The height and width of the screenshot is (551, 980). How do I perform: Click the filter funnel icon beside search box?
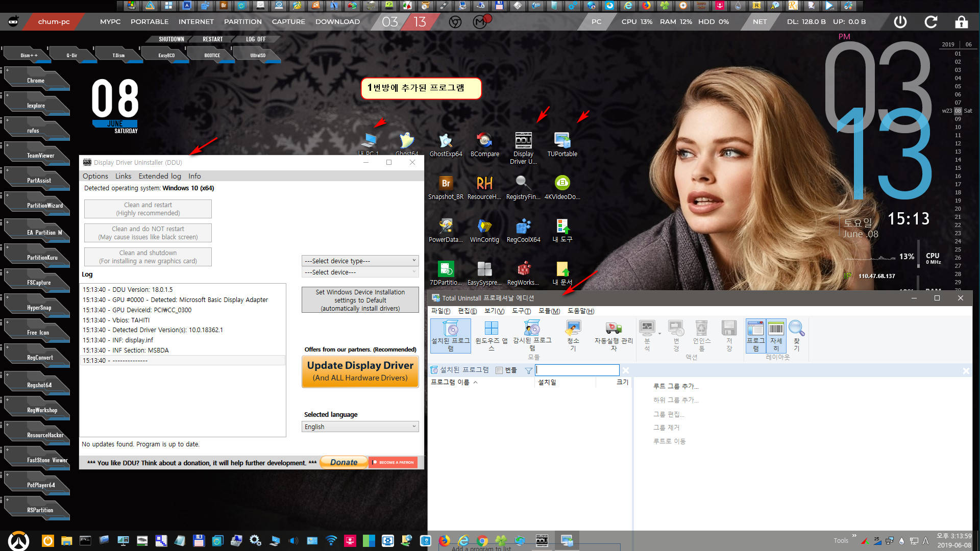[529, 370]
